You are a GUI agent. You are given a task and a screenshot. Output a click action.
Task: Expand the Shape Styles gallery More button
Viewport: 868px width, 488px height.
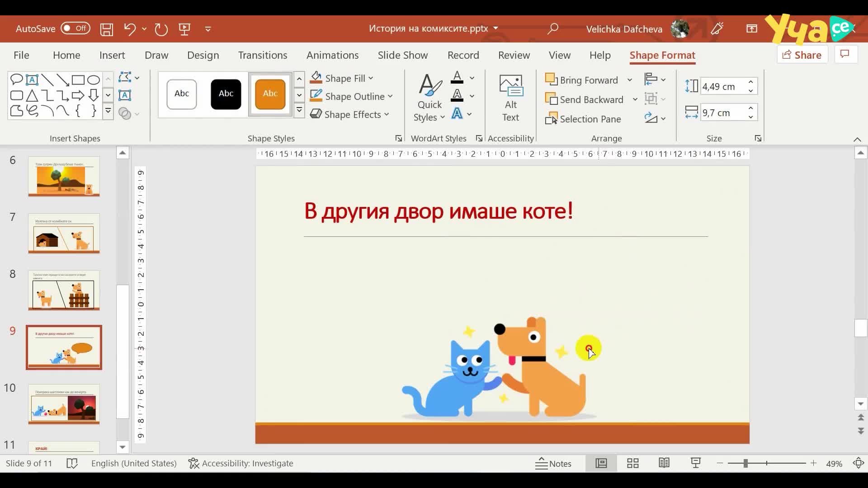[299, 110]
